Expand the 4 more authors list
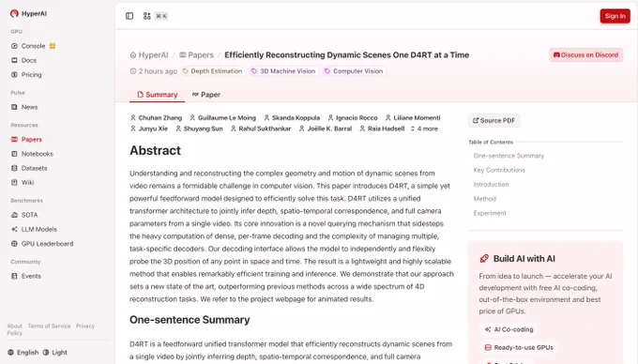 pos(424,129)
